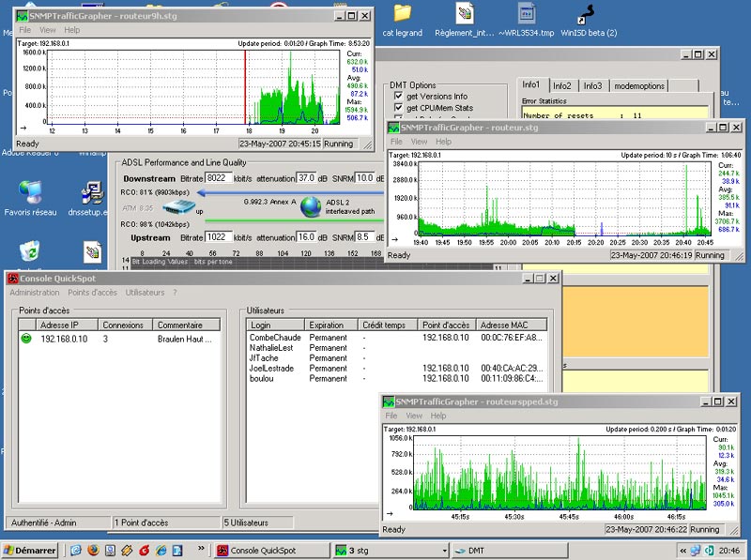Open the 'cat legrand' desktop folder
Screen dimensions: 751x560
(x=402, y=14)
